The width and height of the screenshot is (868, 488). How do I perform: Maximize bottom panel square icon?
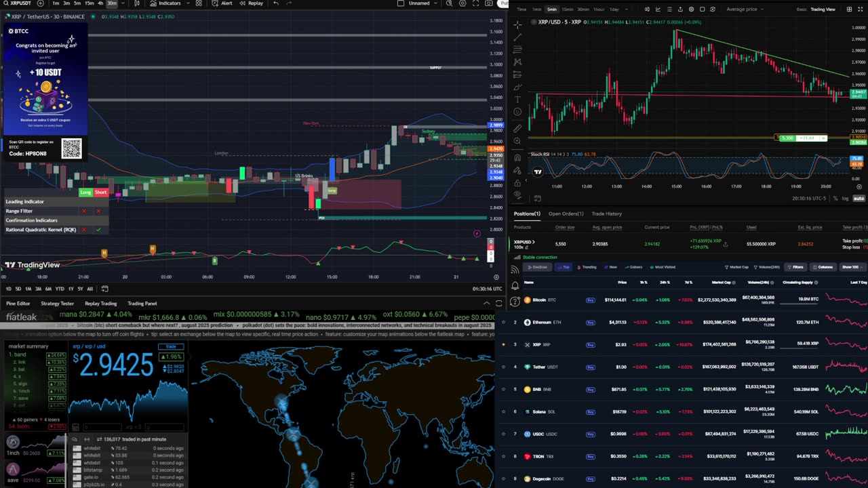click(499, 303)
